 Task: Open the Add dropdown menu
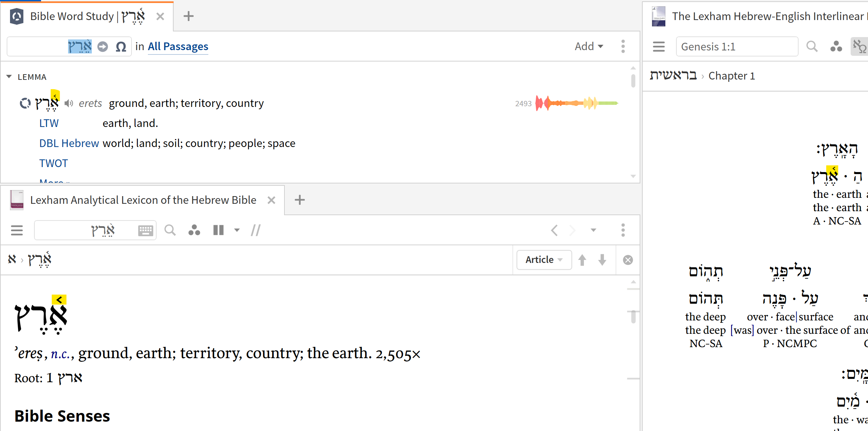589,46
